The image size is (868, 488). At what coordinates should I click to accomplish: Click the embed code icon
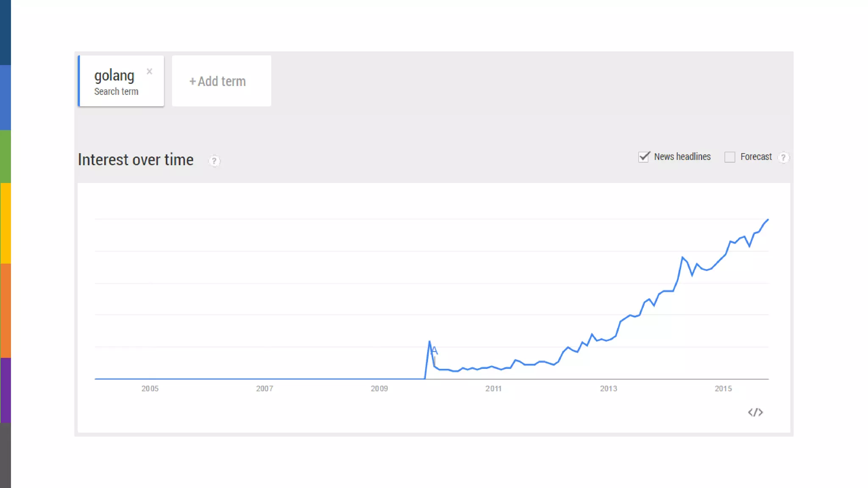[755, 412]
